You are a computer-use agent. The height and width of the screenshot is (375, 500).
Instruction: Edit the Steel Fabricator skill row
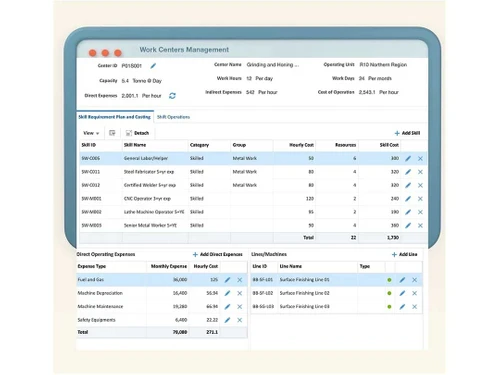click(408, 172)
